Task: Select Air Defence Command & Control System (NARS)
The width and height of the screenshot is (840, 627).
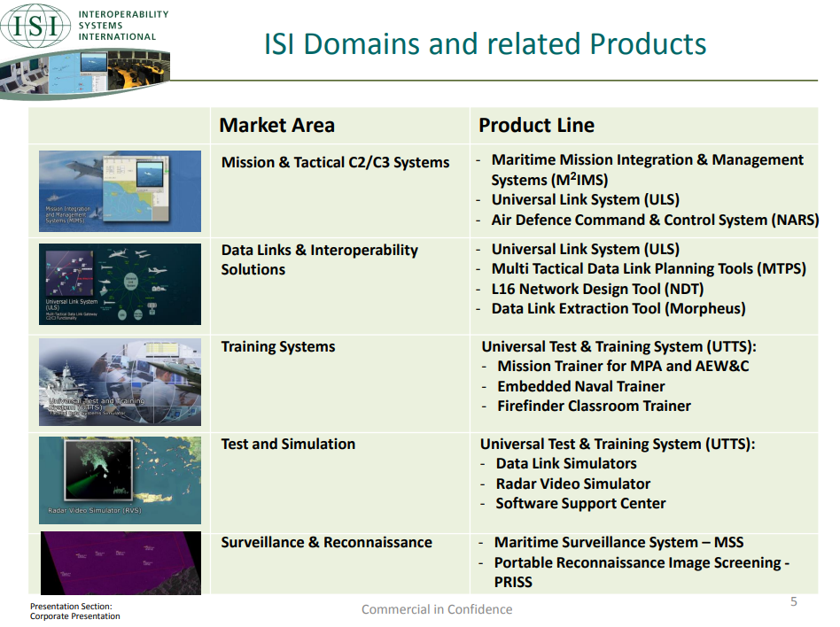Action: click(x=655, y=220)
